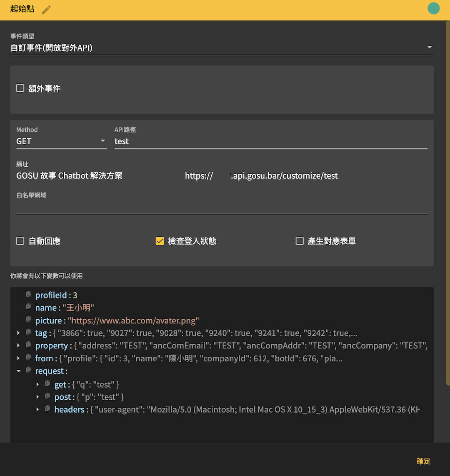Open the 事件類型 dropdown

click(x=222, y=48)
